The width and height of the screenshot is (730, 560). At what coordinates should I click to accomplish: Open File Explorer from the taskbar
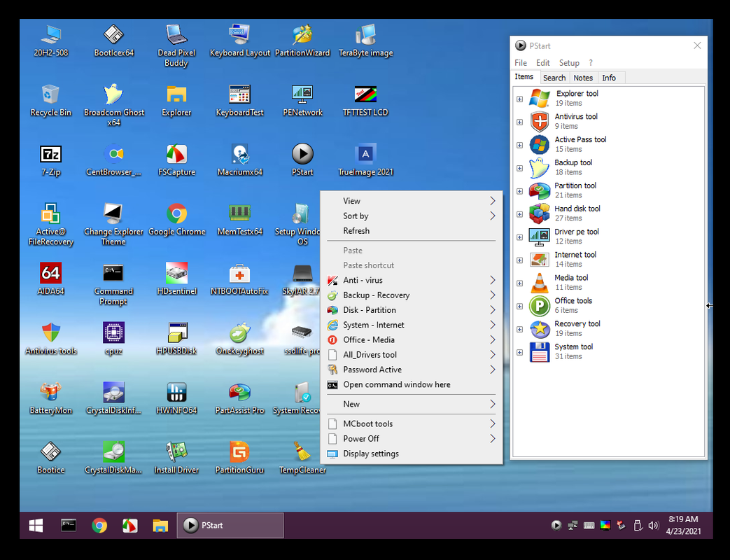[x=160, y=526]
